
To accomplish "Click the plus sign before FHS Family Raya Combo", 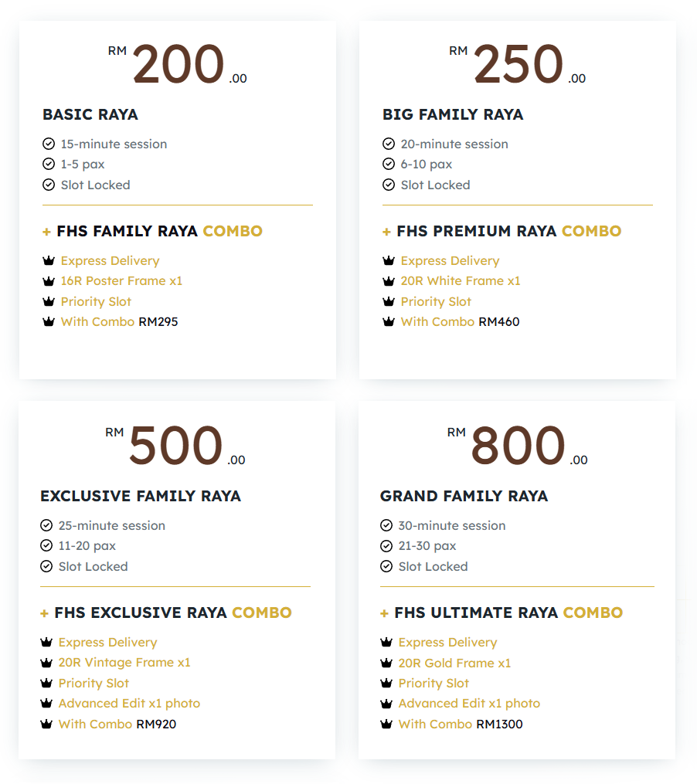I will coord(46,231).
